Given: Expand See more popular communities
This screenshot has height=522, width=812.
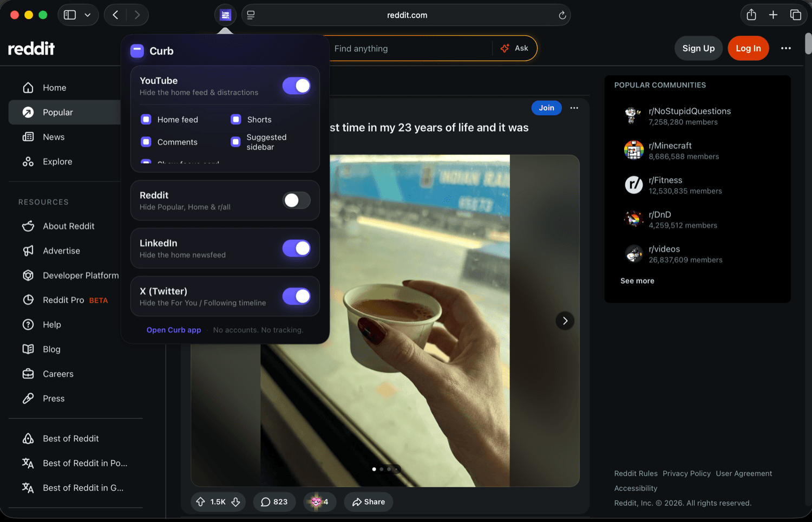Looking at the screenshot, I should [637, 280].
